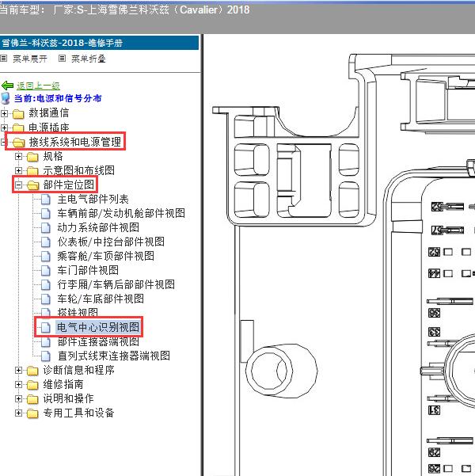475x476 pixels.
Task: Open 行李厢/车辆后部部件视图 page
Action: (x=116, y=284)
